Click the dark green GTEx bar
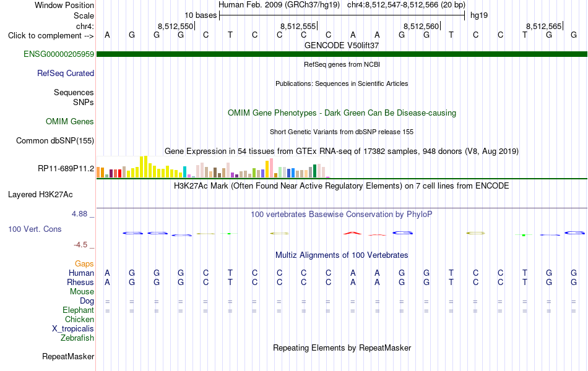Viewport: 588px width, 371px height. [314, 171]
